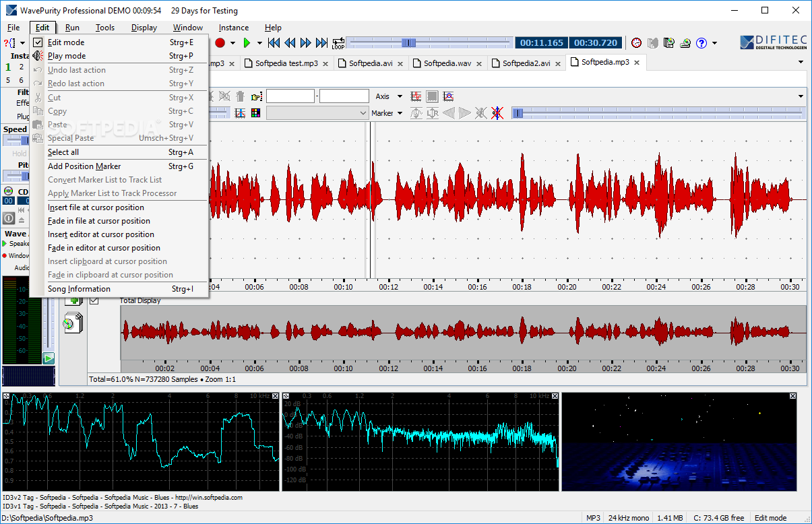The width and height of the screenshot is (812, 524).
Task: Expand the editor toolbar overflow arrow
Action: [801, 96]
